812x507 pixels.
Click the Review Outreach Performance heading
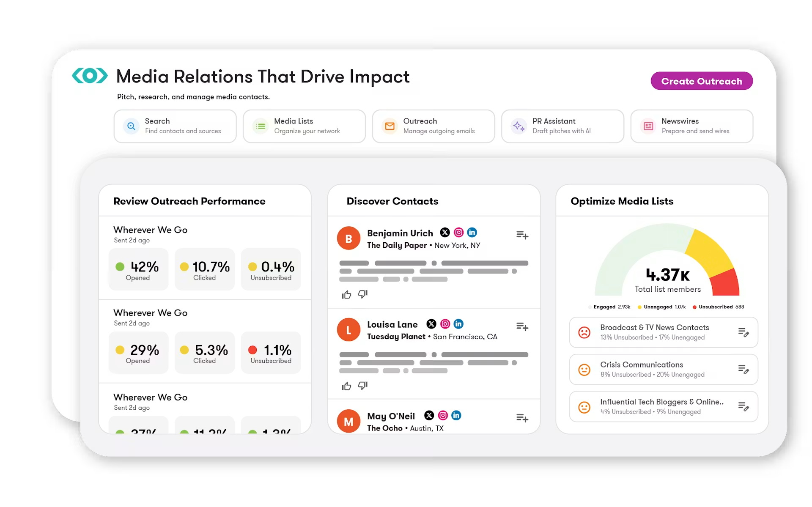[x=189, y=201]
